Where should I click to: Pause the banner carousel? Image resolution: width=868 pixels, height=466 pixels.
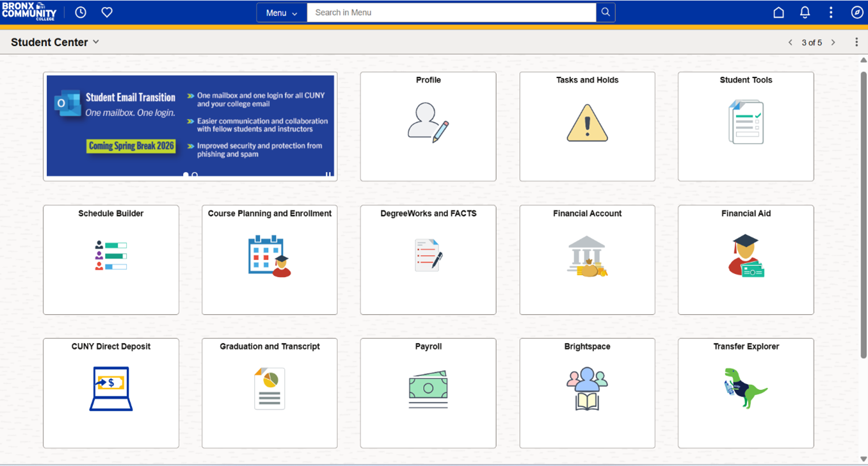click(x=328, y=175)
